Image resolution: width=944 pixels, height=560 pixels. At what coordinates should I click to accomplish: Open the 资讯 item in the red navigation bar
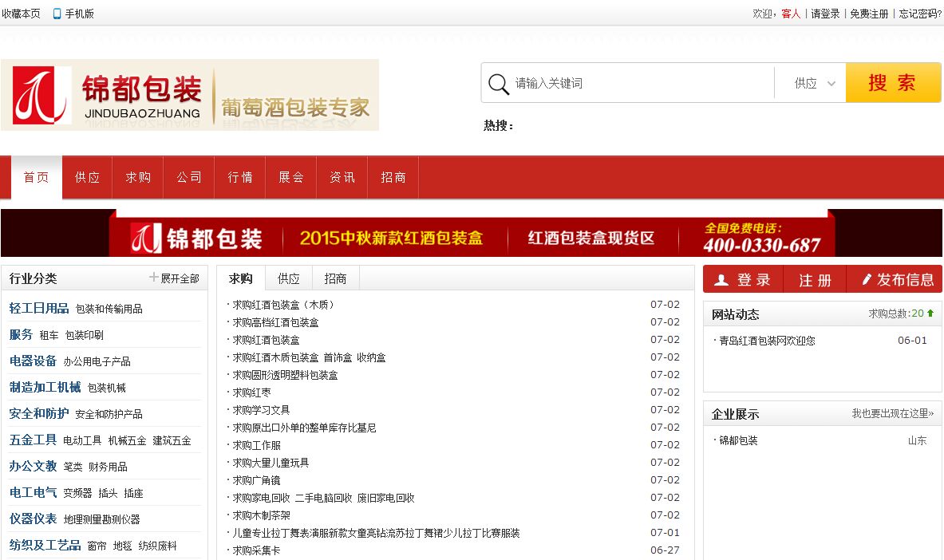click(x=342, y=177)
